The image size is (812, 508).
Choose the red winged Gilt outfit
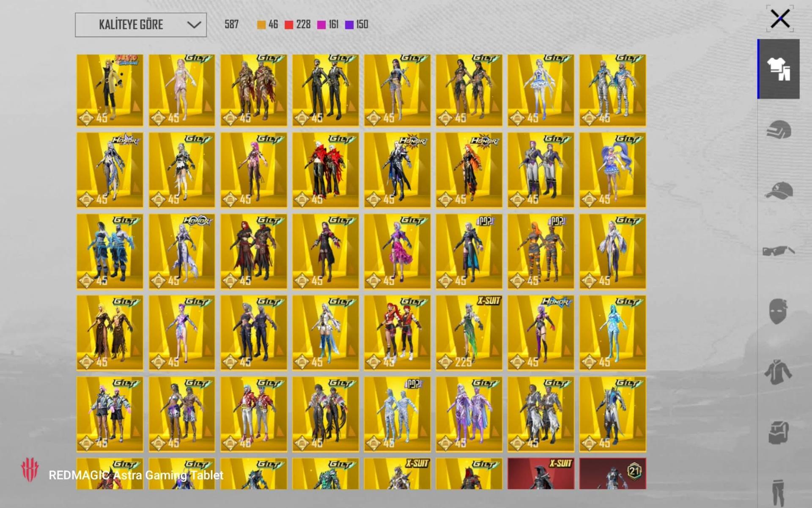tap(326, 170)
